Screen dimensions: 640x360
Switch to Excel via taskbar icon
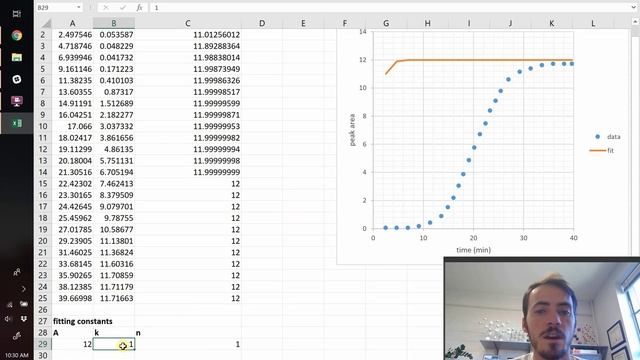(17, 123)
